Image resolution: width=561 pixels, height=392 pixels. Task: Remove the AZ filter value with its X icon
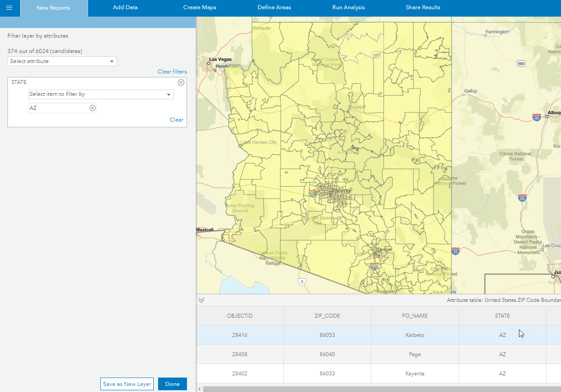(92, 108)
